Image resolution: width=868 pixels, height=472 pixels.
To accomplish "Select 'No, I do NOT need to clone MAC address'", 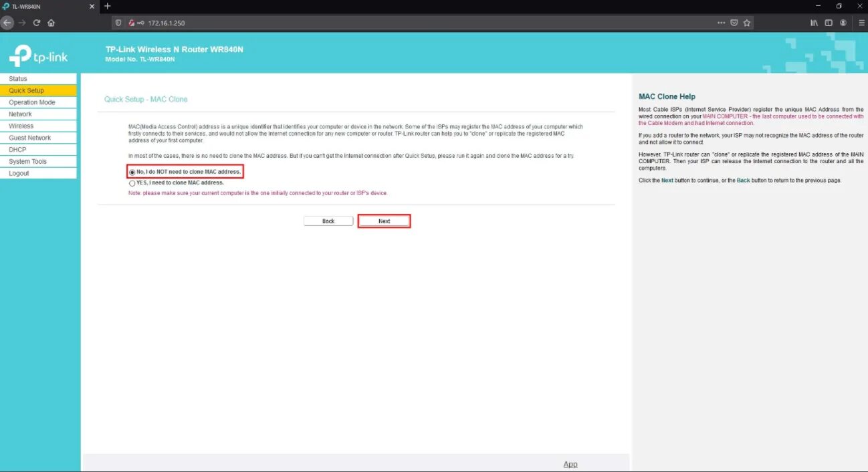I will 132,172.
